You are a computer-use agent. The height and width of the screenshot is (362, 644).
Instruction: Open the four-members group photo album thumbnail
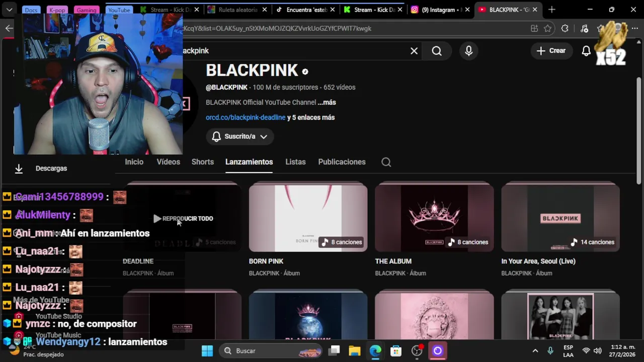560,316
